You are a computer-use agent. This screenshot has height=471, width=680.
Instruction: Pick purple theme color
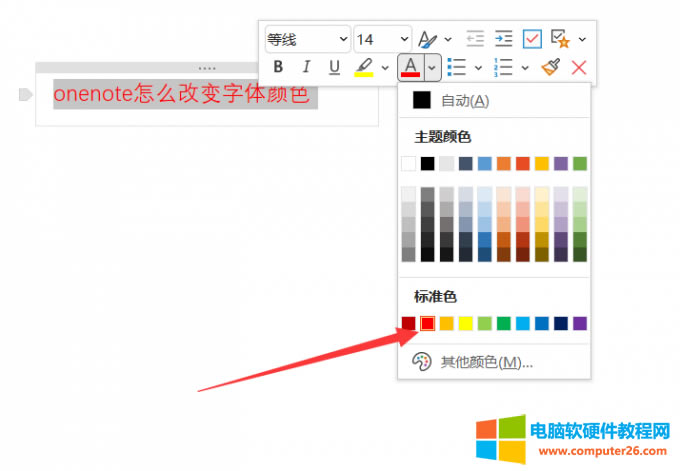tap(561, 164)
